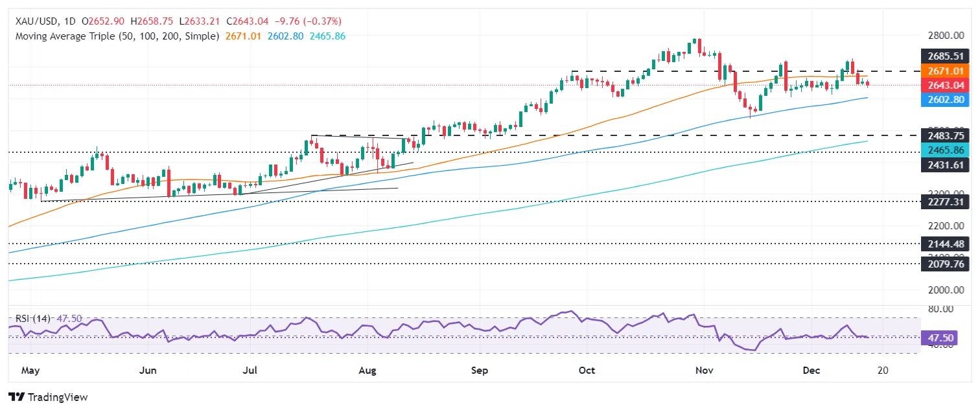Select the 2431.61 dotted level label
This screenshot has width=980, height=412.
pyautogui.click(x=947, y=165)
